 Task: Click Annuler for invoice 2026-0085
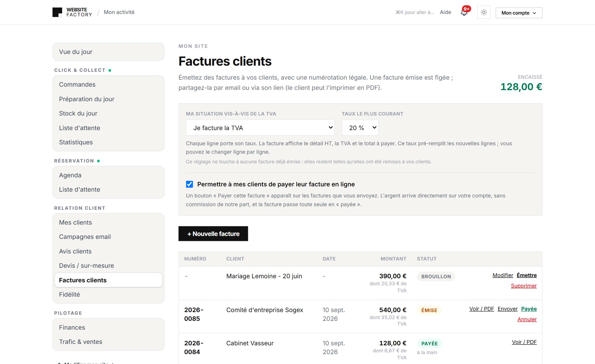pyautogui.click(x=527, y=319)
